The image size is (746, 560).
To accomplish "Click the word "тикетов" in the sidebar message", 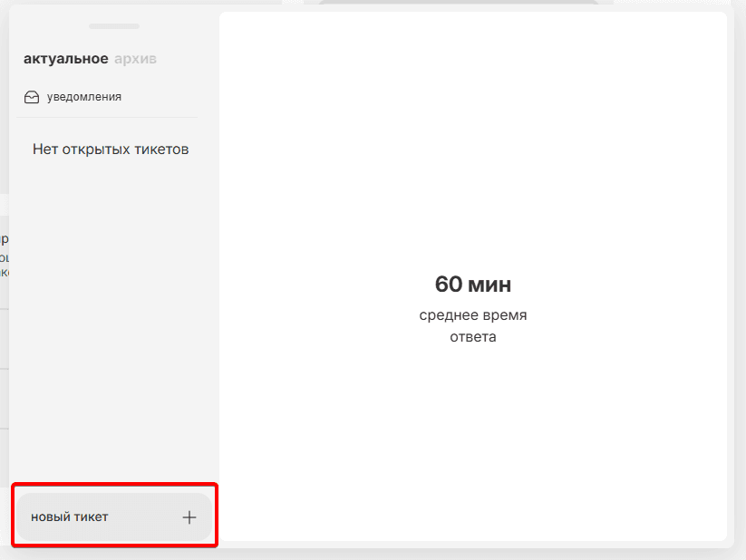I will coord(163,150).
